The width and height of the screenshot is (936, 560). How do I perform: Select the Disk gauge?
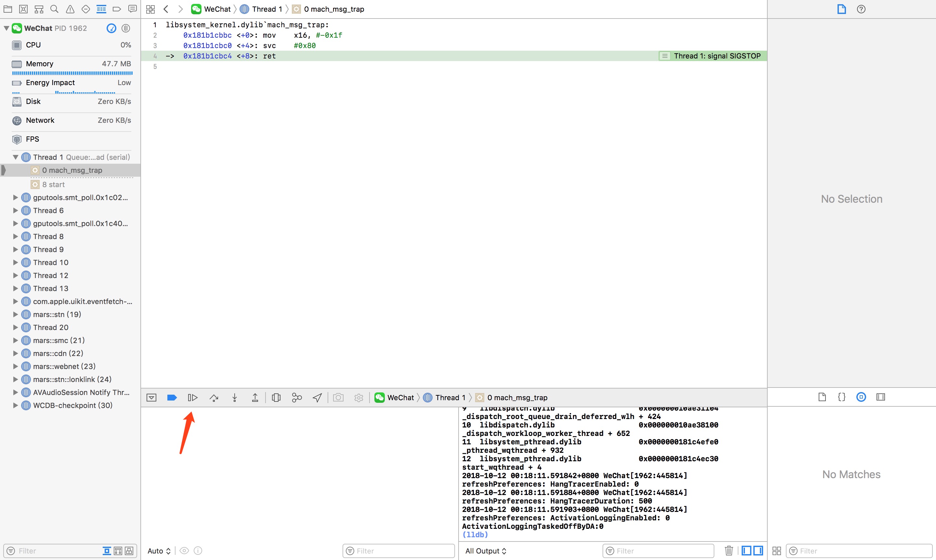coord(71,102)
